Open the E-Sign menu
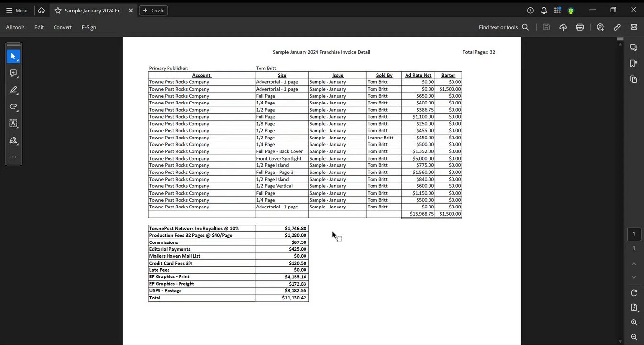This screenshot has height=345, width=644. tap(89, 27)
